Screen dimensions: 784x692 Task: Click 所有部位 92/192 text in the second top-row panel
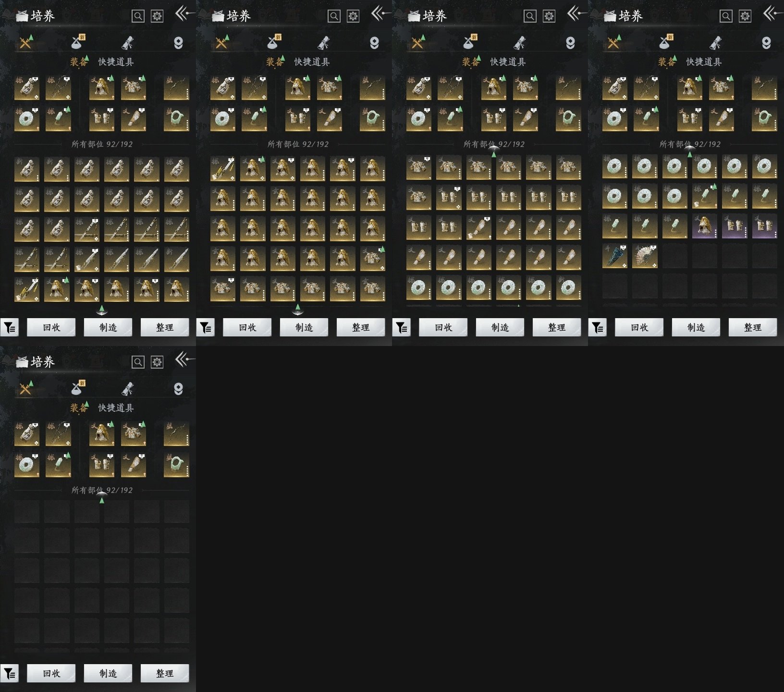298,144
